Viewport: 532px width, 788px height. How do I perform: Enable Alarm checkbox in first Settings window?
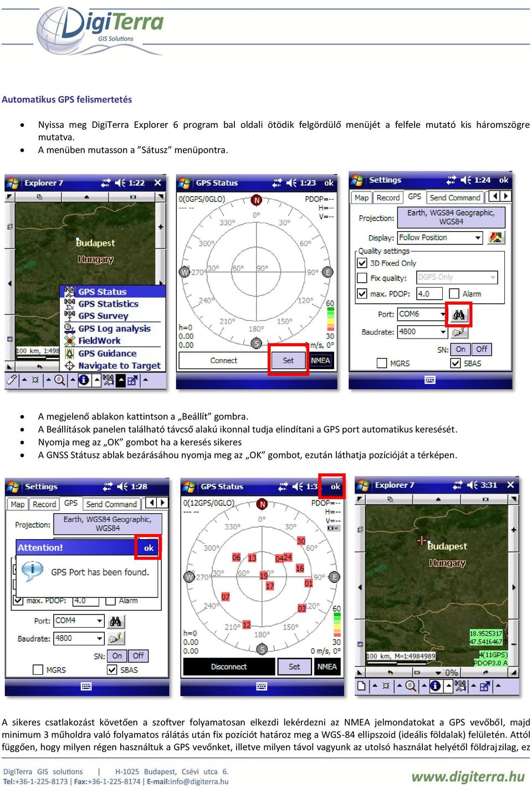(x=454, y=294)
